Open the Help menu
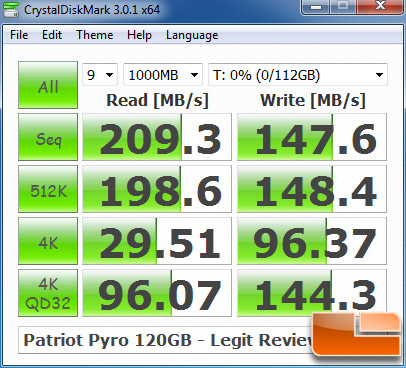 tap(139, 35)
